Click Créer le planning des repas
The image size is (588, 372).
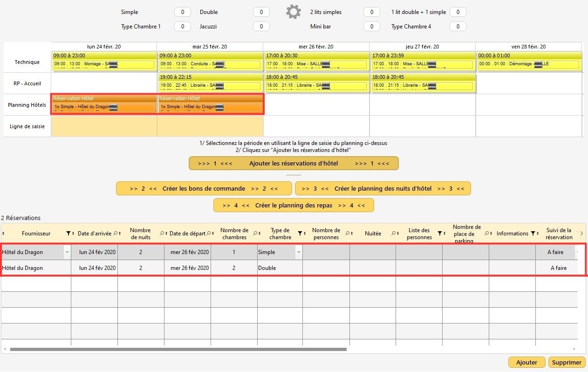(x=294, y=205)
